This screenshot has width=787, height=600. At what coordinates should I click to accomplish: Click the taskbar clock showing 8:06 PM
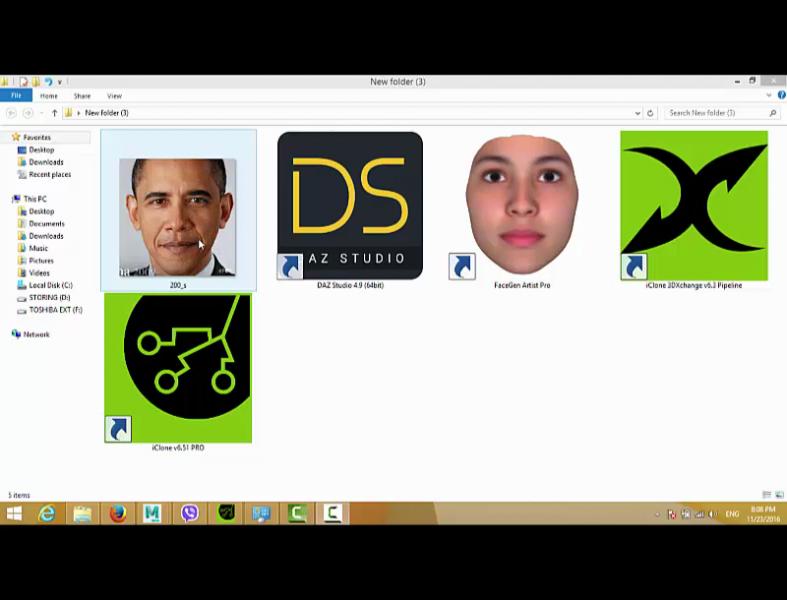(763, 514)
